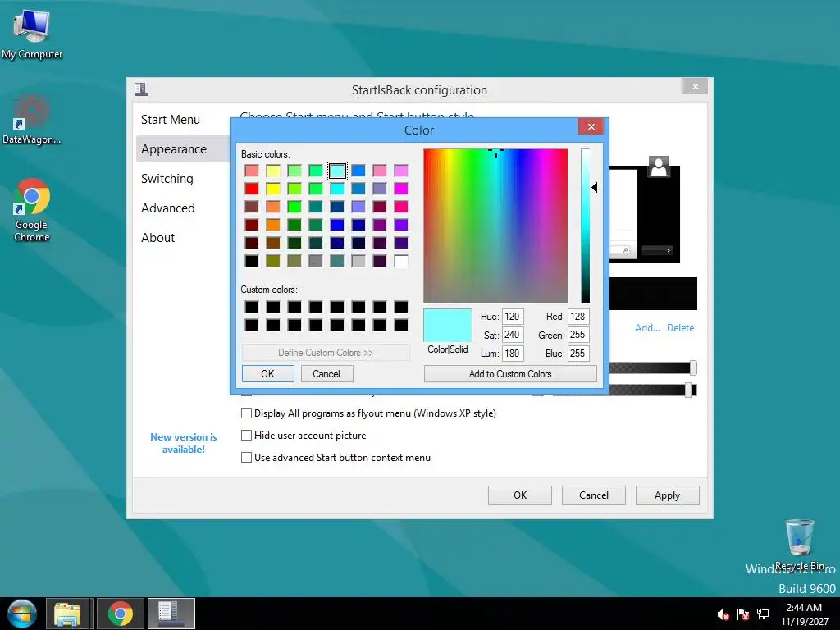Choose the selected light cyan basic swatch
This screenshot has height=630, width=840.
[x=337, y=171]
